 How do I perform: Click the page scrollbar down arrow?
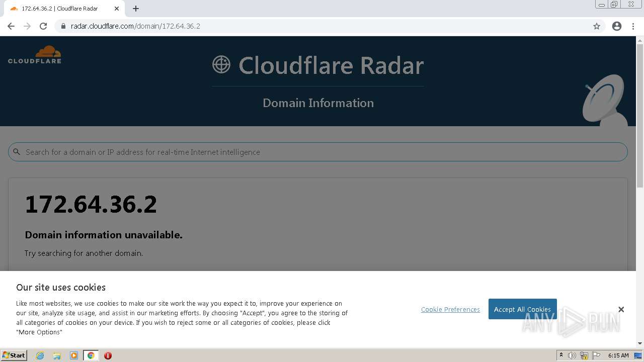click(640, 343)
